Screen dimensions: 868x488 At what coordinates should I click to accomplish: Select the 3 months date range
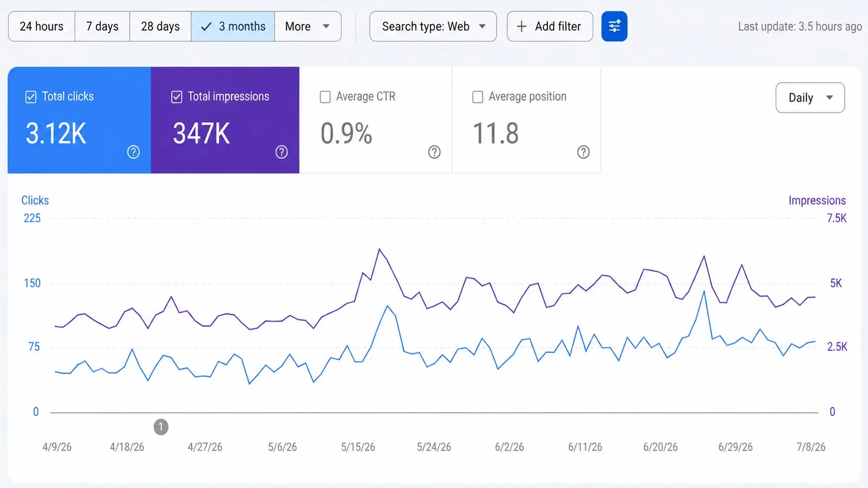pos(233,26)
